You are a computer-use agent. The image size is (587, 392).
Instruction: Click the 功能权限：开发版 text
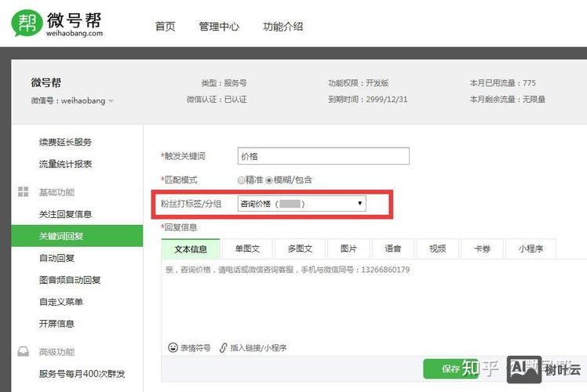[x=359, y=82]
